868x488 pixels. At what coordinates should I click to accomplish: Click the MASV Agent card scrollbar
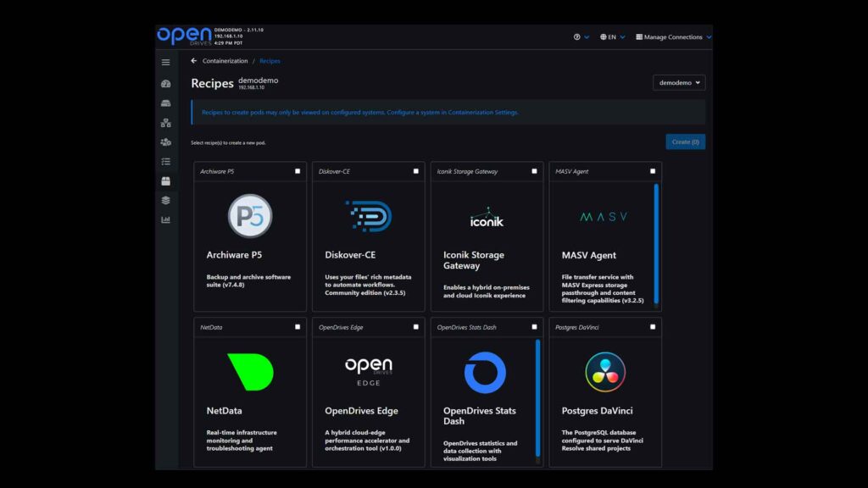coord(657,243)
